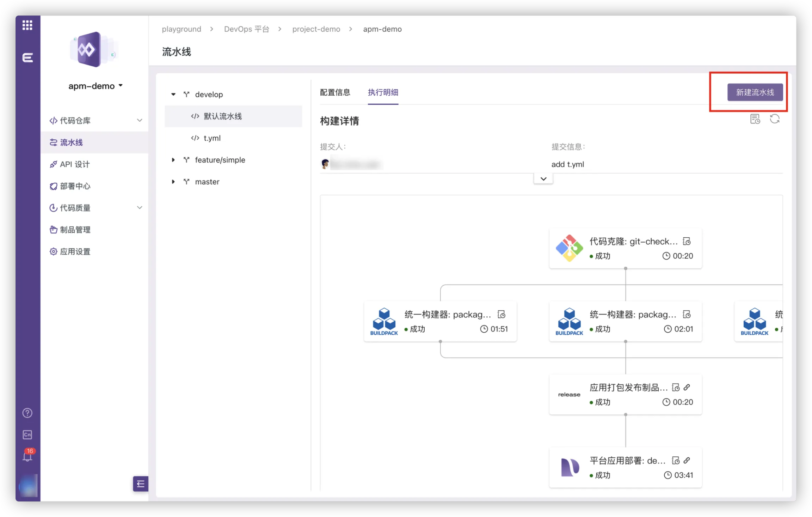Open 部署中心 in sidebar menu
The image size is (812, 517).
pos(75,186)
